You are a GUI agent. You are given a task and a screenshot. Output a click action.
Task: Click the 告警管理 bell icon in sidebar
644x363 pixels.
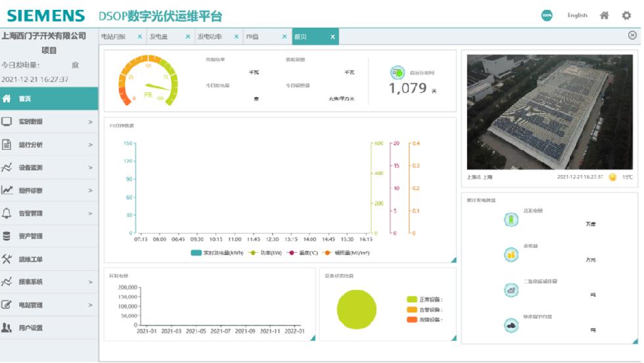7,213
